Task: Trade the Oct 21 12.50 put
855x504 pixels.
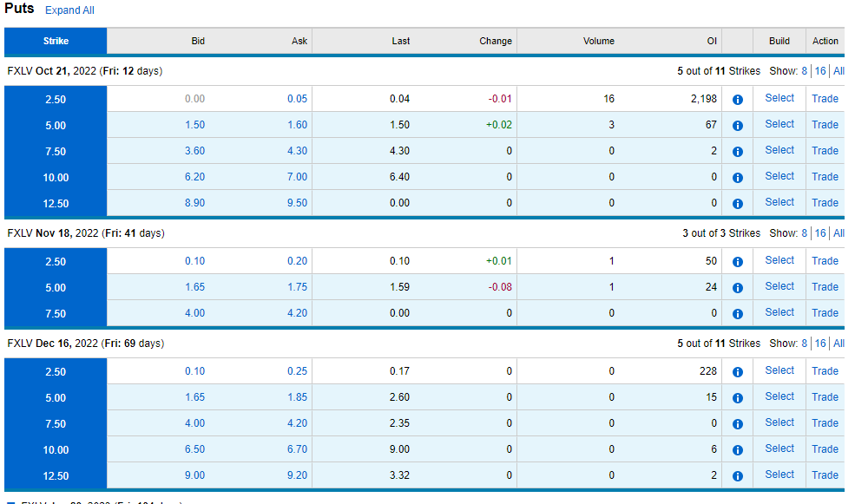Action: pos(825,203)
